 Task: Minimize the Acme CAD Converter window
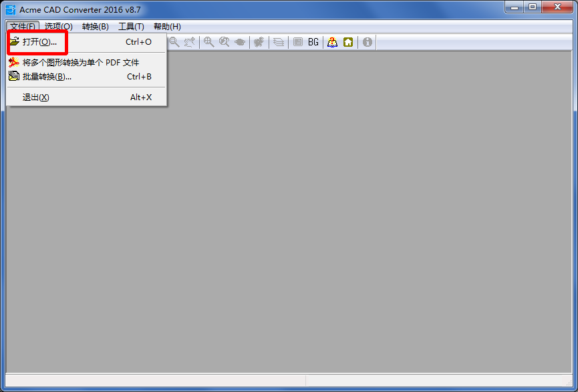(515, 7)
